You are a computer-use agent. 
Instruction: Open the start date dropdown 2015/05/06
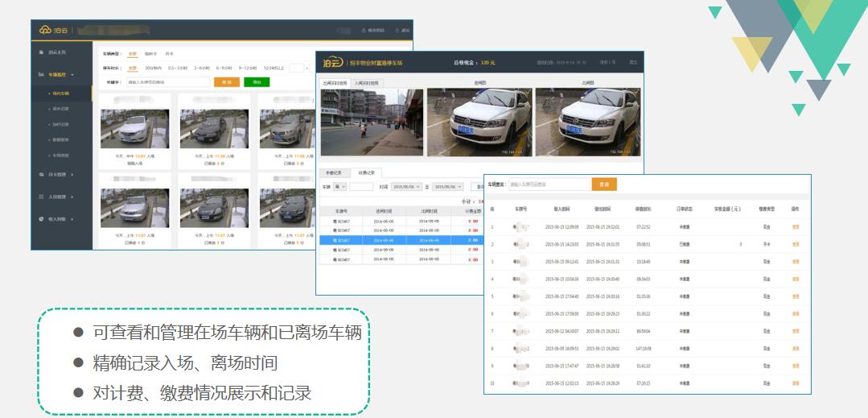pos(405,186)
